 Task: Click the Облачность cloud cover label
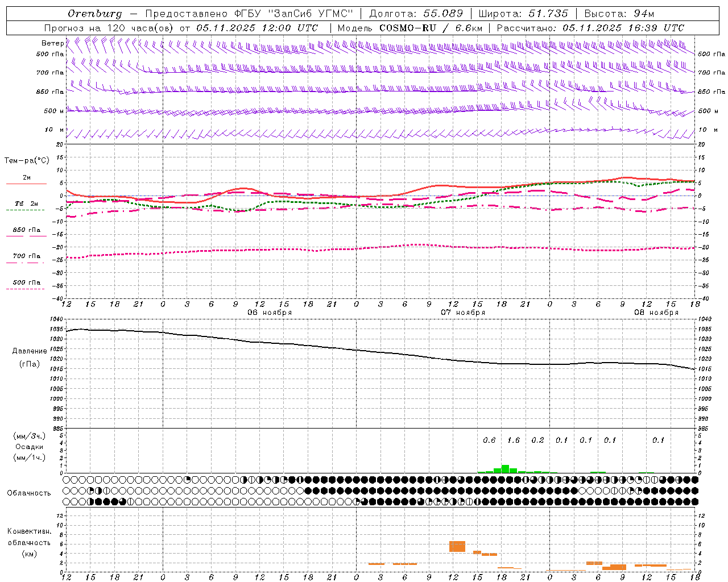click(x=29, y=493)
